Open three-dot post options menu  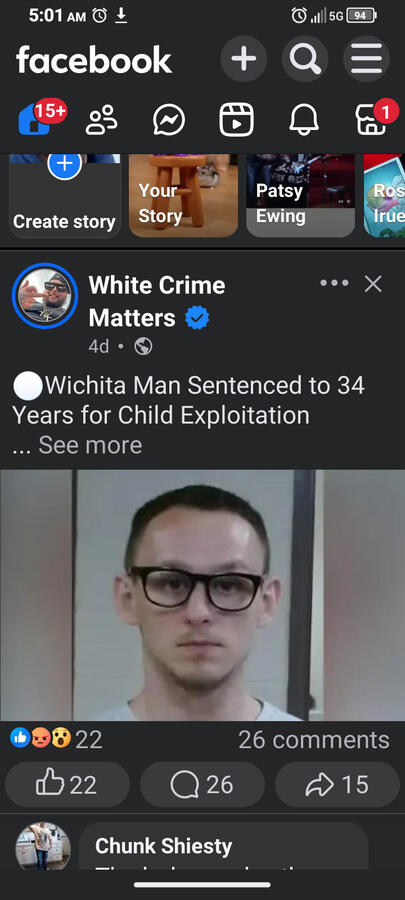click(334, 283)
